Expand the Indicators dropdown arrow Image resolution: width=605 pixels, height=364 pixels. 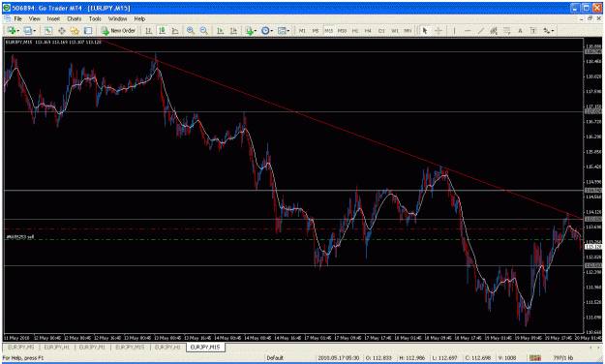tap(256, 31)
